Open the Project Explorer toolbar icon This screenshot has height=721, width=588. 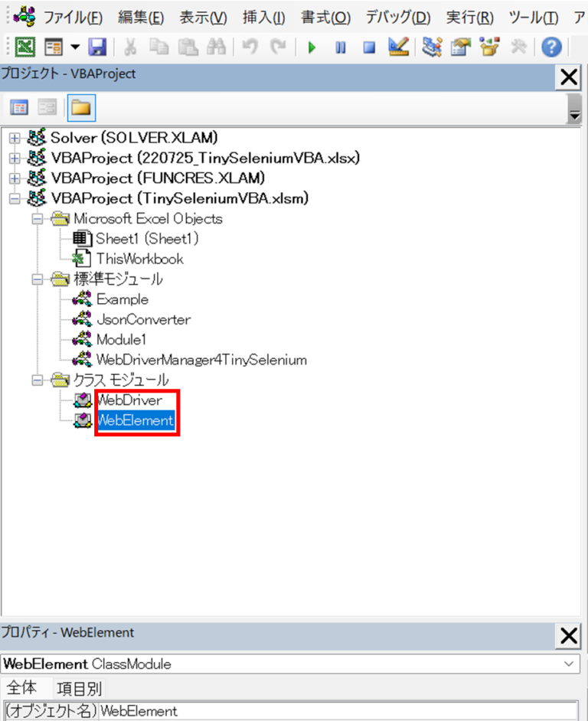point(433,47)
